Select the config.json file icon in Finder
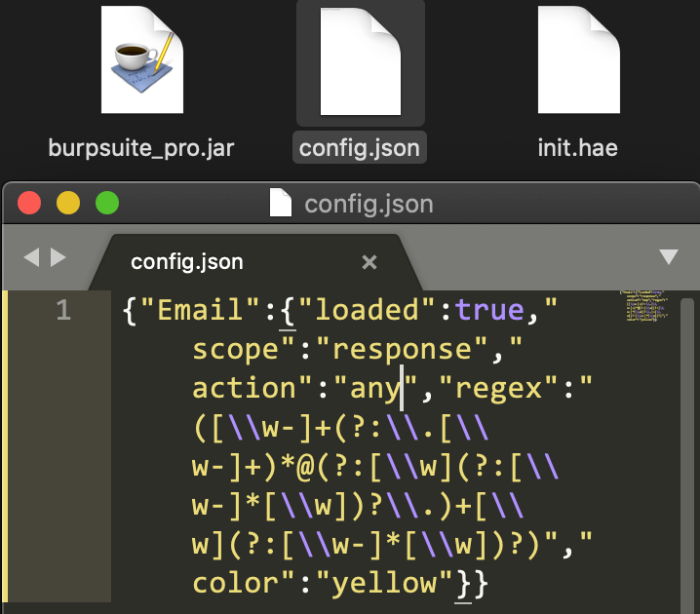The image size is (700, 614). coord(360,60)
